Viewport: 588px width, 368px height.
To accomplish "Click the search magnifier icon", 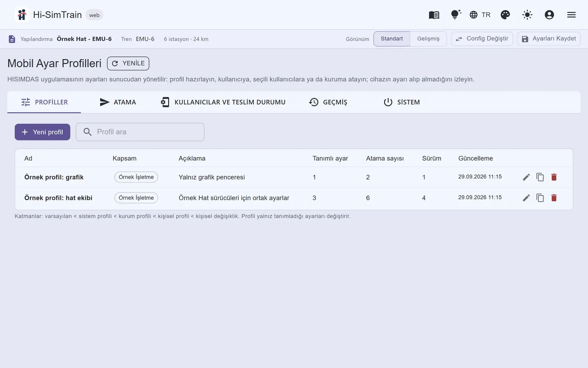I will (x=87, y=132).
